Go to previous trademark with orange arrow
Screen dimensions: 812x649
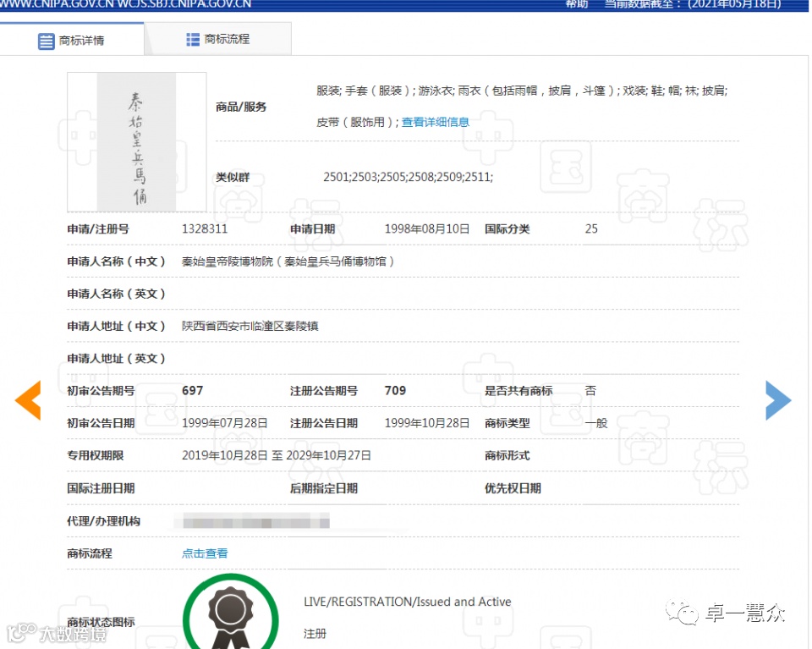pyautogui.click(x=28, y=400)
